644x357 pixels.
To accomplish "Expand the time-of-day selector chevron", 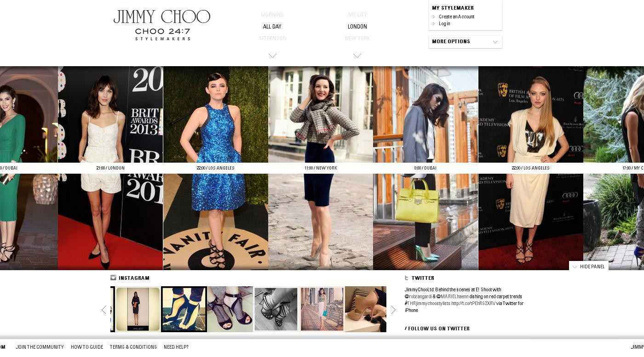I will coord(272,56).
